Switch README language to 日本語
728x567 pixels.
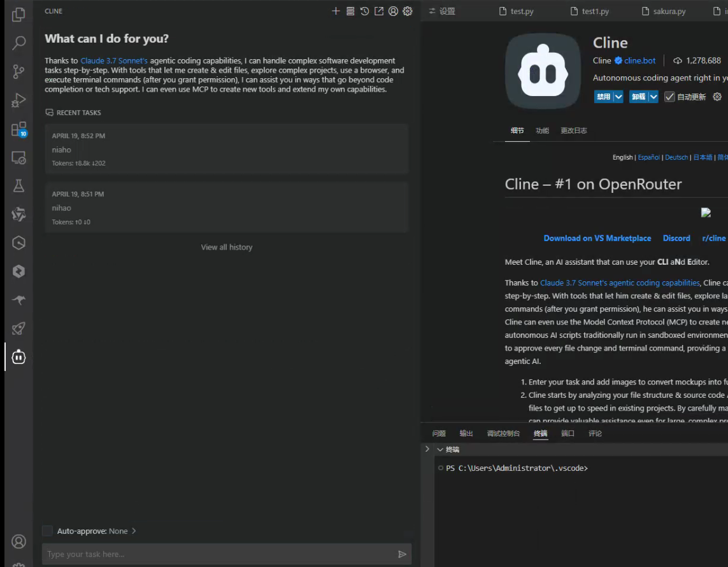pyautogui.click(x=703, y=157)
